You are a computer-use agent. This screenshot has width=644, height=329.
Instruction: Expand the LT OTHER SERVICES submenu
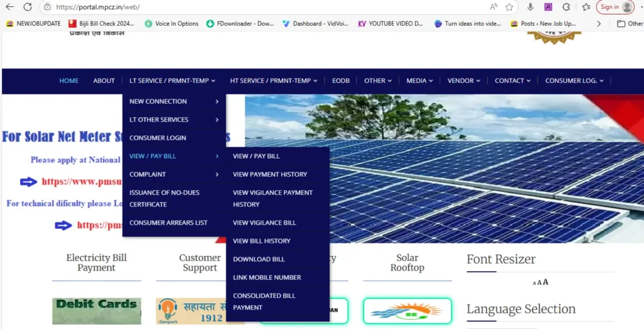(174, 120)
